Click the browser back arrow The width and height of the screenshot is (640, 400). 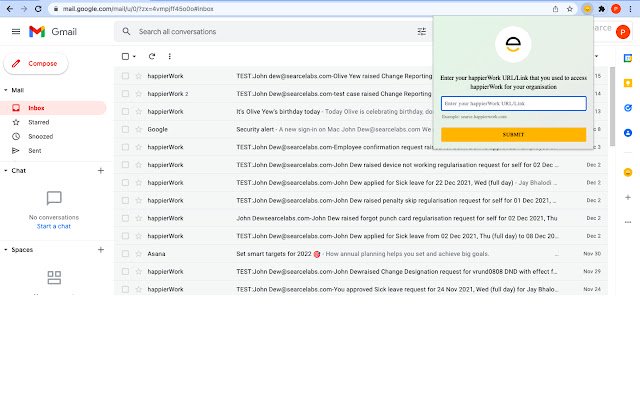[10, 9]
